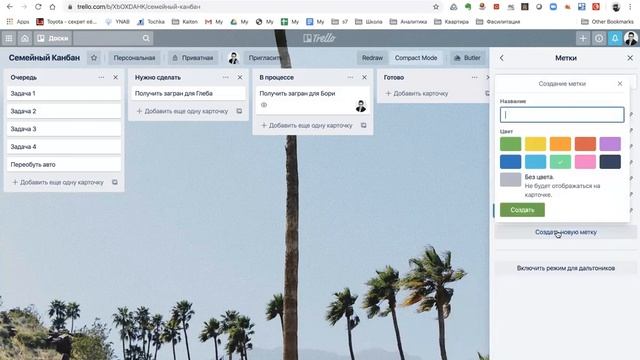This screenshot has height=360, width=640.
Task: Click X icon on В процессе list
Action: (x=364, y=77)
